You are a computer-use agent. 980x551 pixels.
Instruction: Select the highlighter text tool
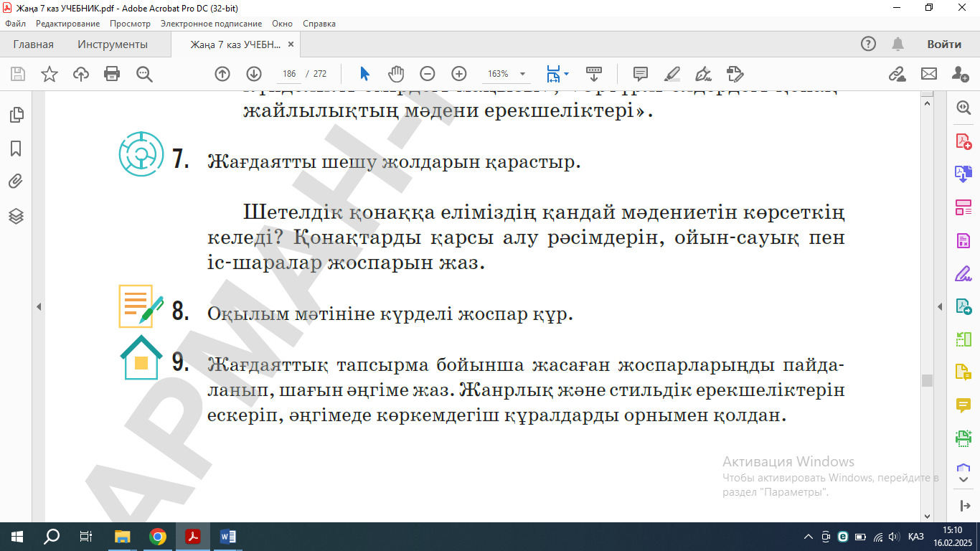672,74
